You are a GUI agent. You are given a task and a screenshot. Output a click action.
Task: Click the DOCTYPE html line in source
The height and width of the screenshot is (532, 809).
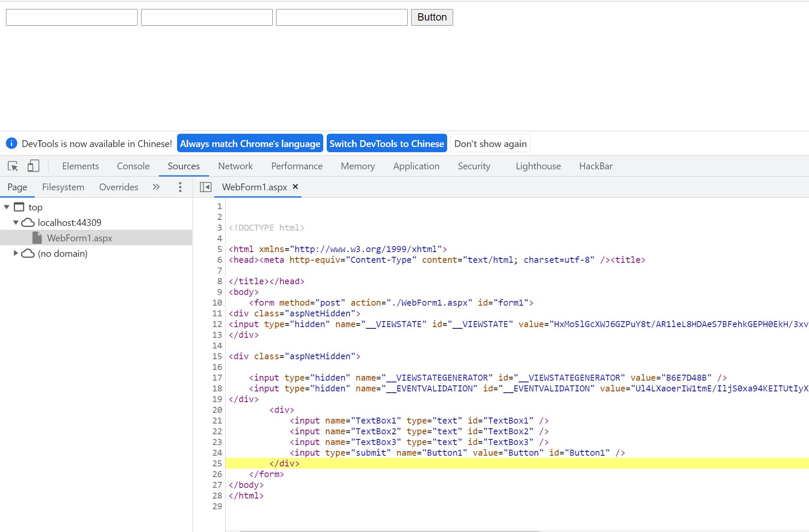266,228
